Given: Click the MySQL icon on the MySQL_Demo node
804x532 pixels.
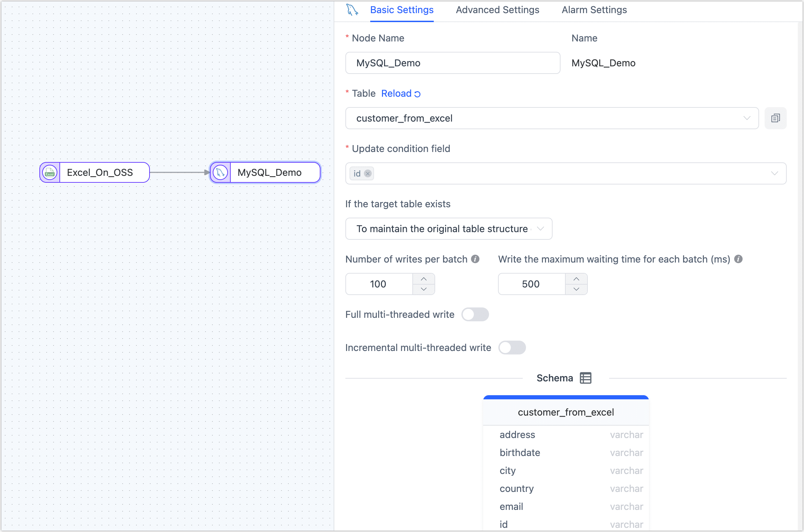Looking at the screenshot, I should click(220, 172).
